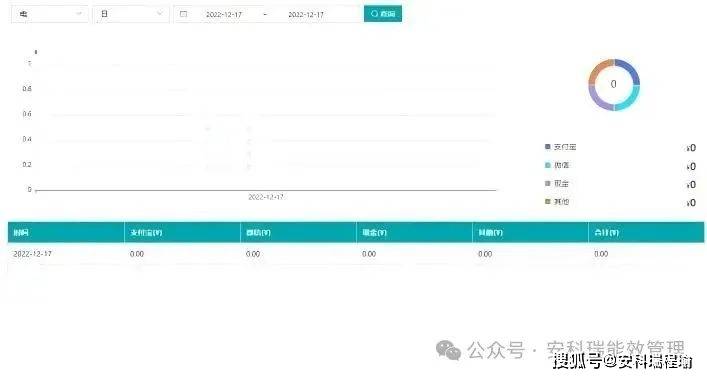
Task: Click the calendar icon in date range
Action: click(x=183, y=14)
